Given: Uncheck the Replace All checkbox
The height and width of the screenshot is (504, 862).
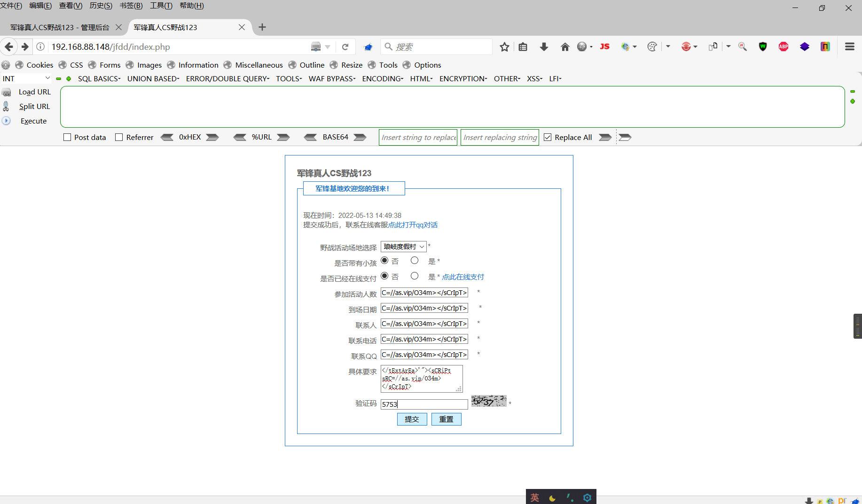Looking at the screenshot, I should tap(548, 137).
